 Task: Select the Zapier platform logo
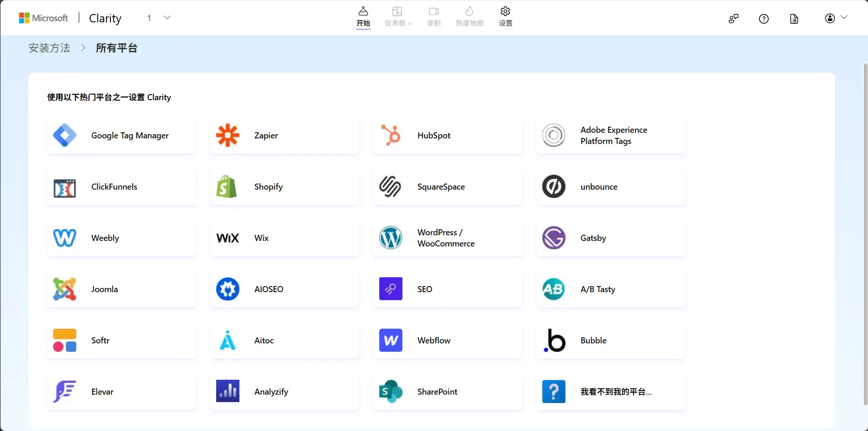[227, 136]
